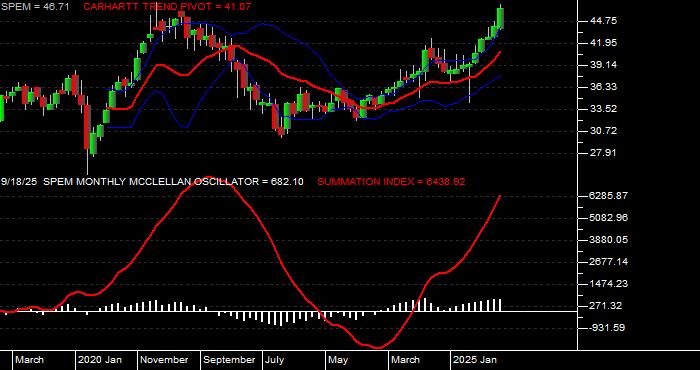Click the May timeline label
The image size is (700, 370).
[338, 360]
